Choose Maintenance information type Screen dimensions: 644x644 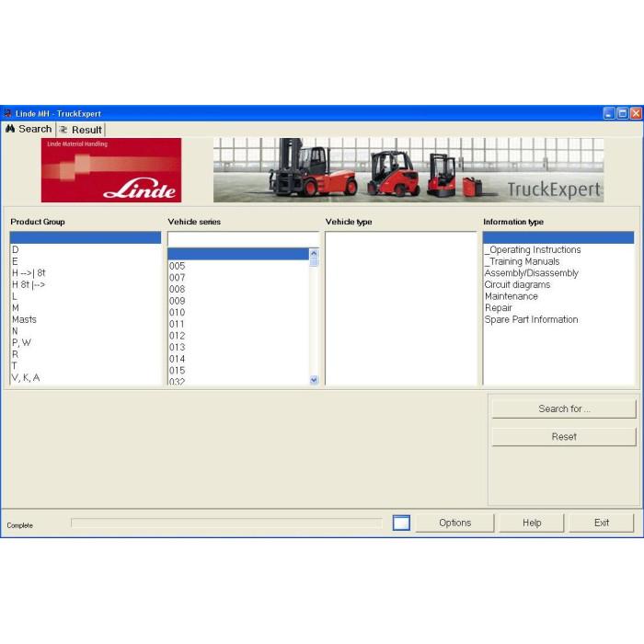[558, 296]
